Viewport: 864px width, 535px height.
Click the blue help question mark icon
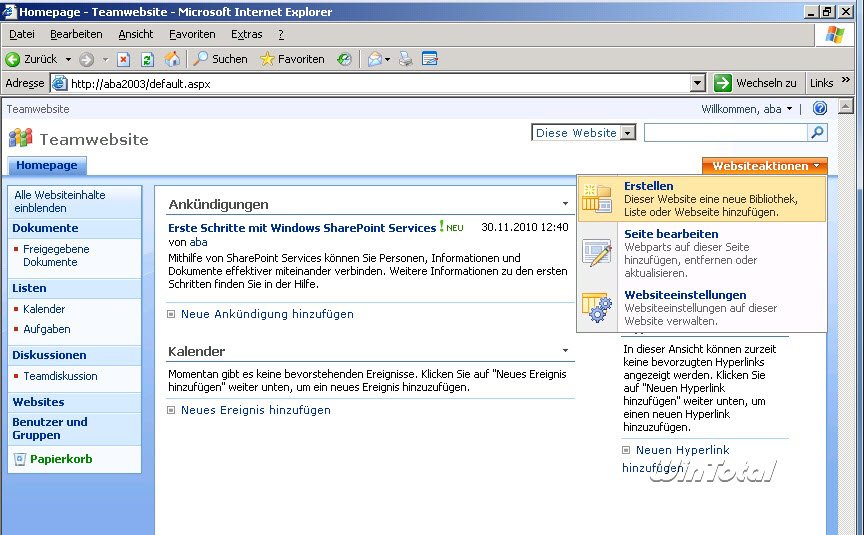click(820, 108)
